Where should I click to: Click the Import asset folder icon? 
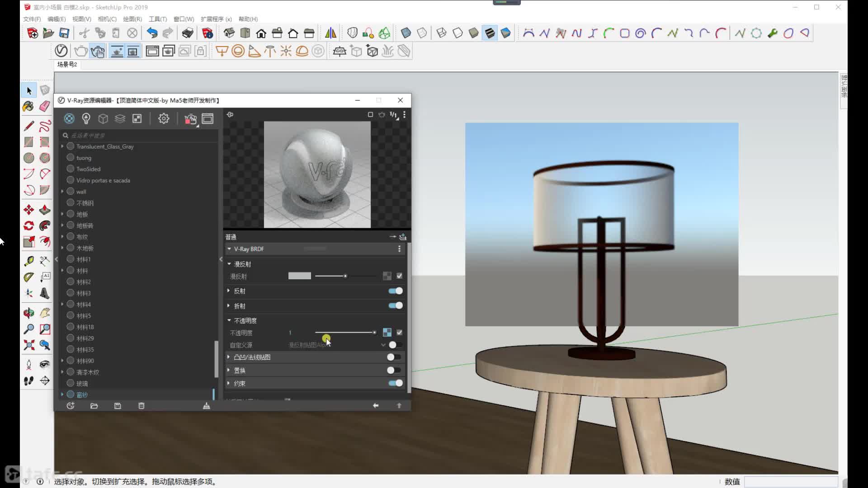(x=94, y=406)
